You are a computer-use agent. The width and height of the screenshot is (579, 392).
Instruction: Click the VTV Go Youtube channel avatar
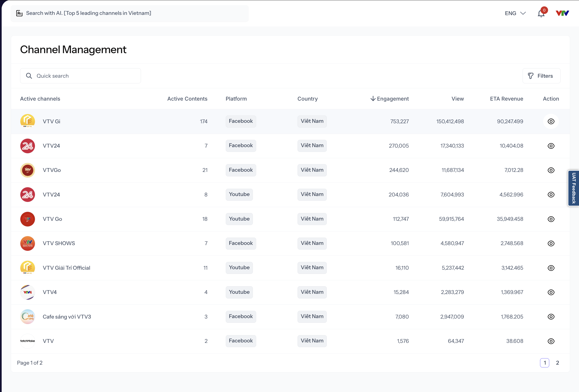click(x=27, y=219)
